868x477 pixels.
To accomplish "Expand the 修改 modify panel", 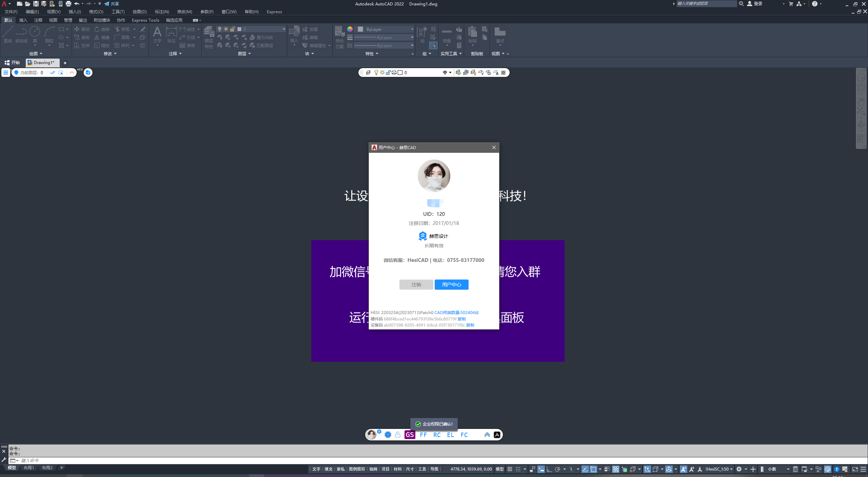I will point(110,54).
